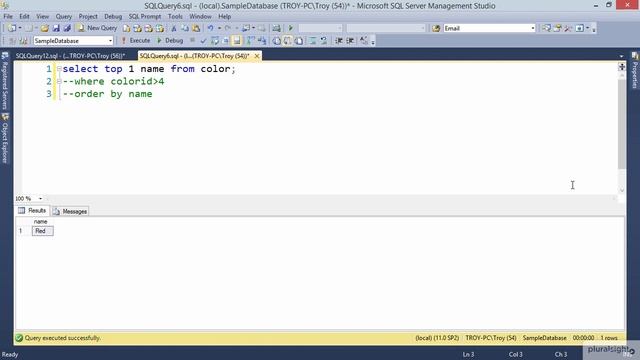Viewport: 640px width, 360px height.
Task: Uncomment the selected lines
Action: (x=324, y=41)
